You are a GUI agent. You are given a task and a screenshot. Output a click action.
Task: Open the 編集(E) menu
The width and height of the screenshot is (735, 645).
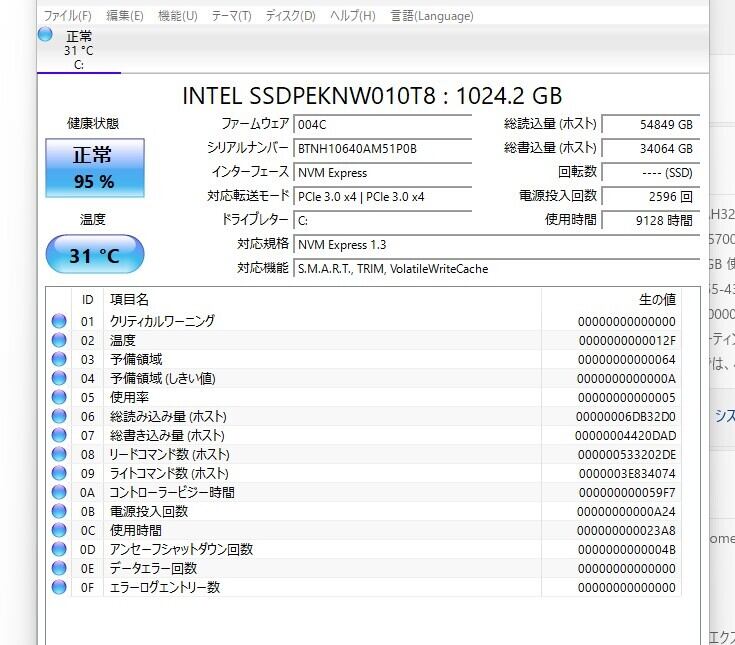pos(125,16)
